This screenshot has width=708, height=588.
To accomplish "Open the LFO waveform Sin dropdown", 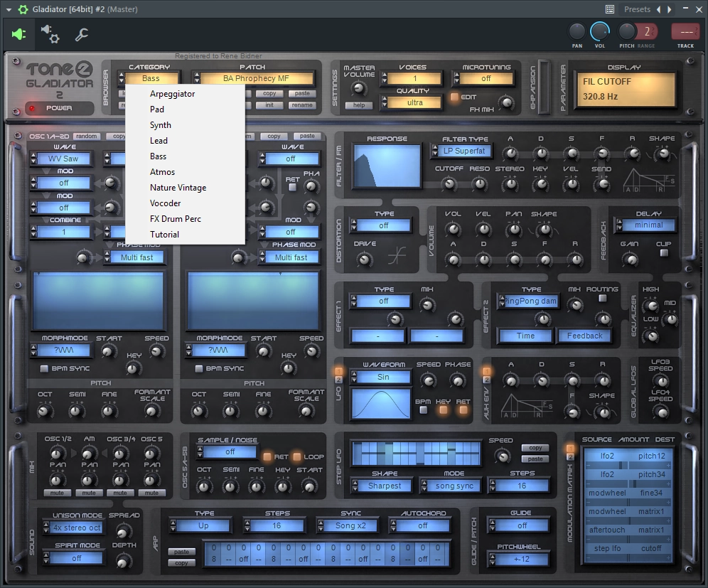I will 380,377.
